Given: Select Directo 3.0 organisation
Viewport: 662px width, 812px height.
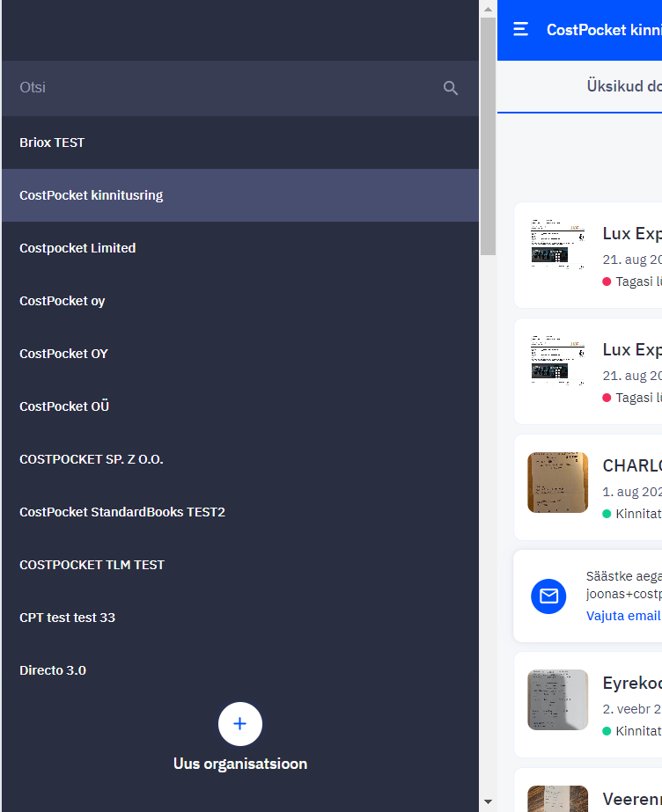Looking at the screenshot, I should click(240, 670).
